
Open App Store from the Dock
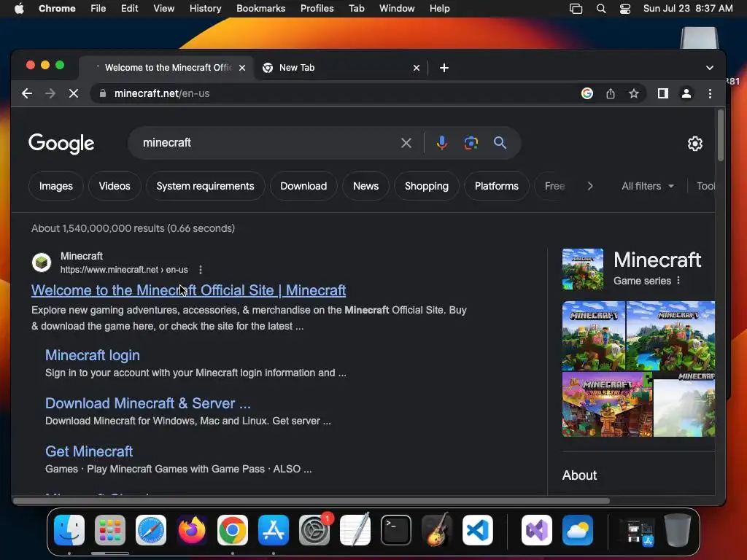click(x=274, y=530)
